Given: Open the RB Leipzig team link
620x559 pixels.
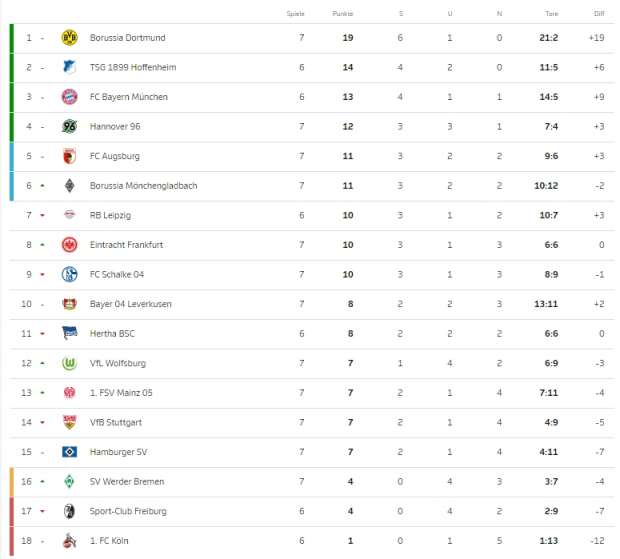Looking at the screenshot, I should tap(110, 215).
